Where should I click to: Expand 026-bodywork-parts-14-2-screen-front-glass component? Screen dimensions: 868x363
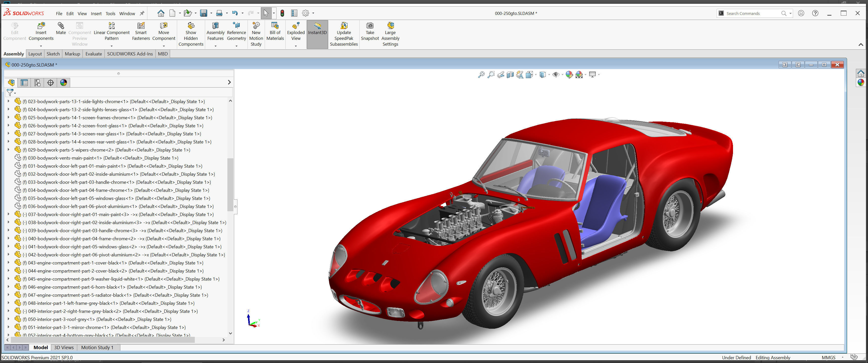tap(8, 125)
